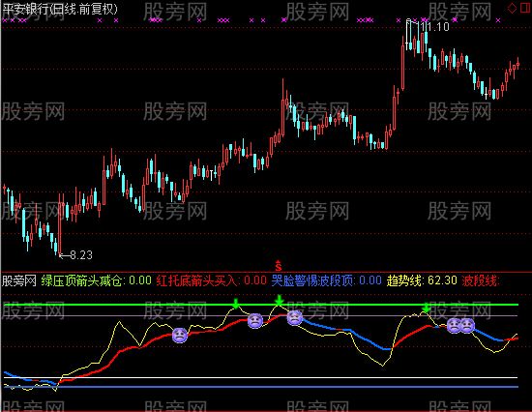The height and width of the screenshot is (412, 532).
Task: Click the chart title 平安银行(日线.前复权)
Action: [60, 9]
